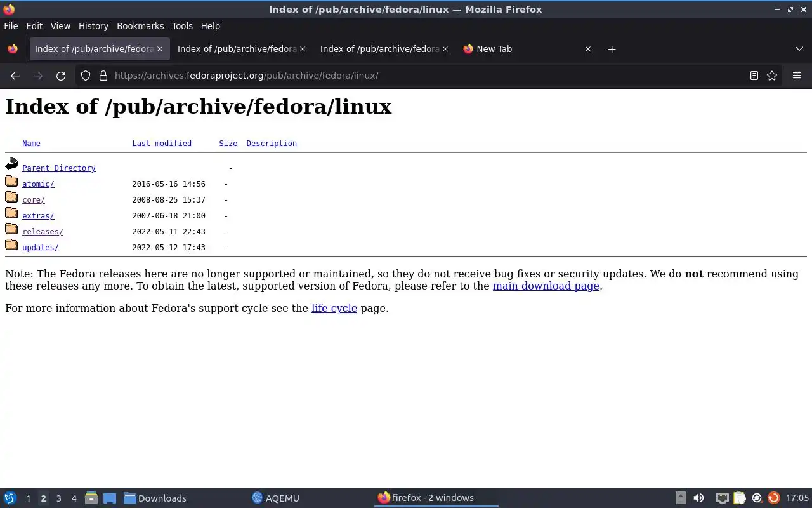Open the updates/ directory
This screenshot has height=508, width=812.
coord(41,248)
